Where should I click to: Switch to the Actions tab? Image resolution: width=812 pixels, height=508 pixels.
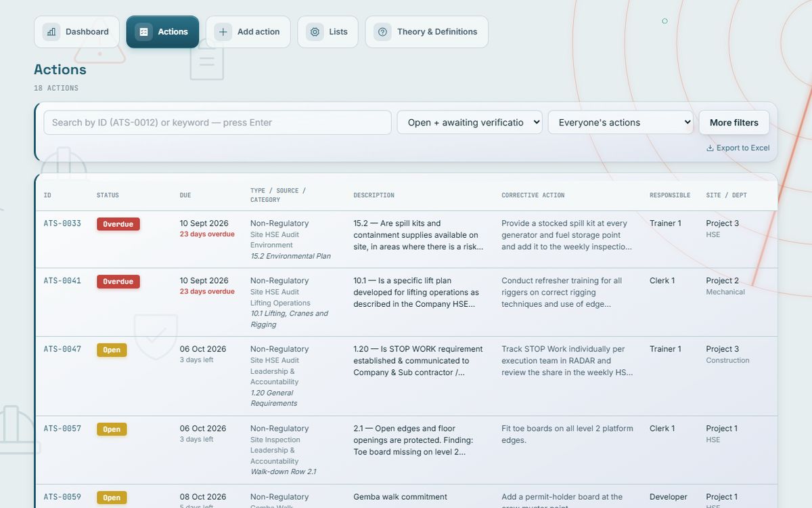point(162,32)
